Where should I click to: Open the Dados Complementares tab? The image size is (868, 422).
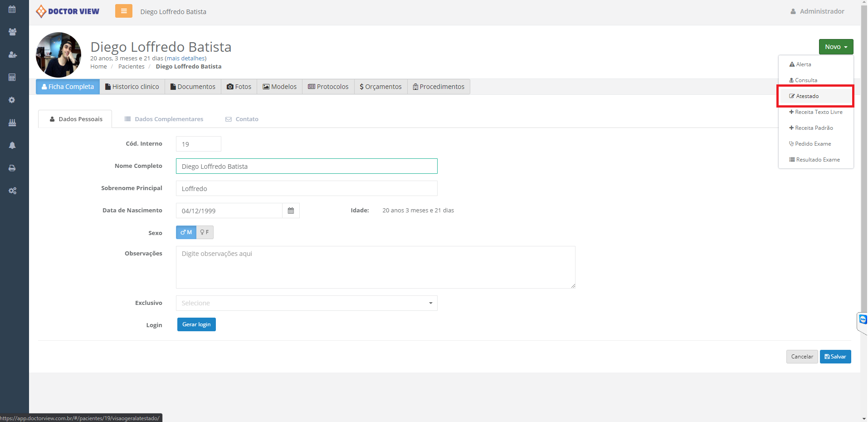point(164,119)
